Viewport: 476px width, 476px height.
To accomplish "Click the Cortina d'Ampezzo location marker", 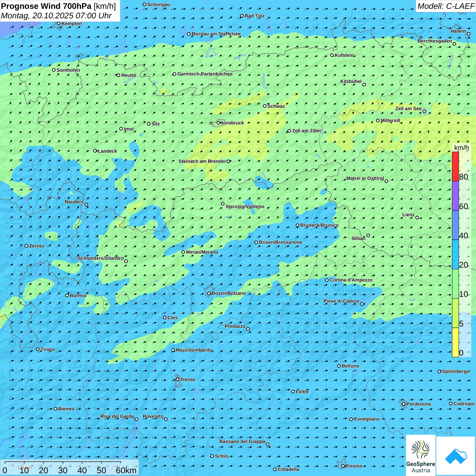I will tap(327, 280).
